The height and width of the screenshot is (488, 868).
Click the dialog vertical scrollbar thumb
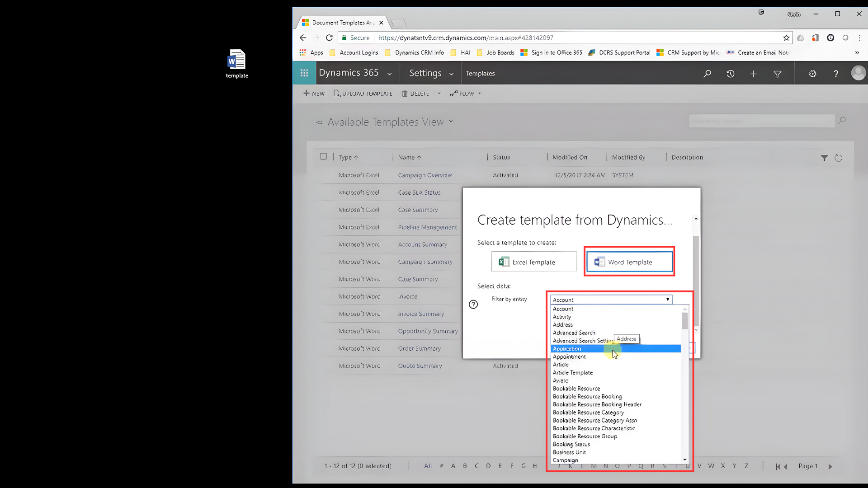696,280
